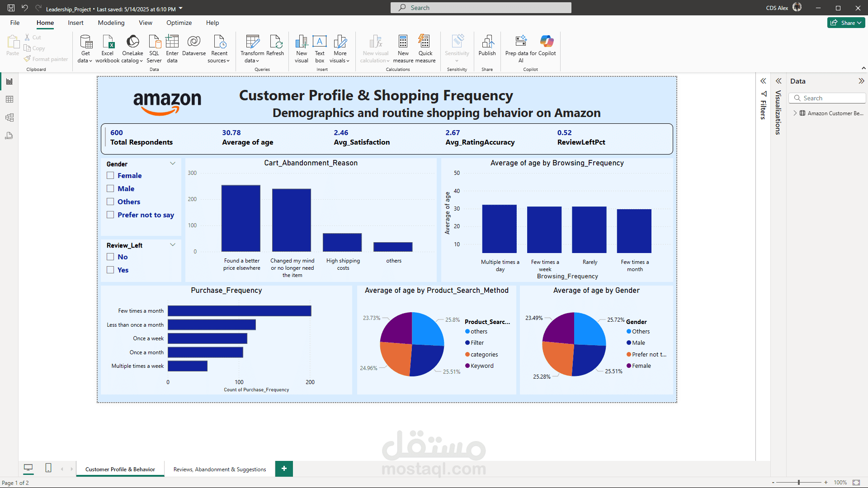The height and width of the screenshot is (488, 868).
Task: Add a new report page
Action: [284, 469]
